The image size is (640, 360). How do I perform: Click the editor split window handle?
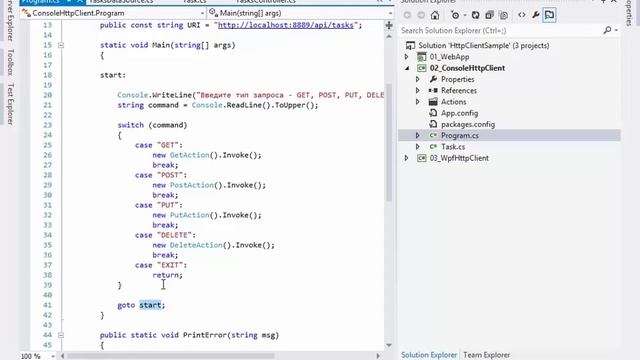coord(389,25)
